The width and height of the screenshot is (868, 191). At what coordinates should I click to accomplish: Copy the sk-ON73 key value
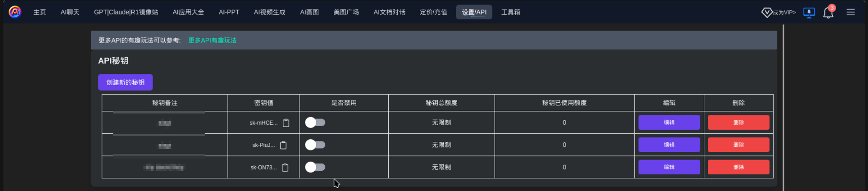coord(285,168)
